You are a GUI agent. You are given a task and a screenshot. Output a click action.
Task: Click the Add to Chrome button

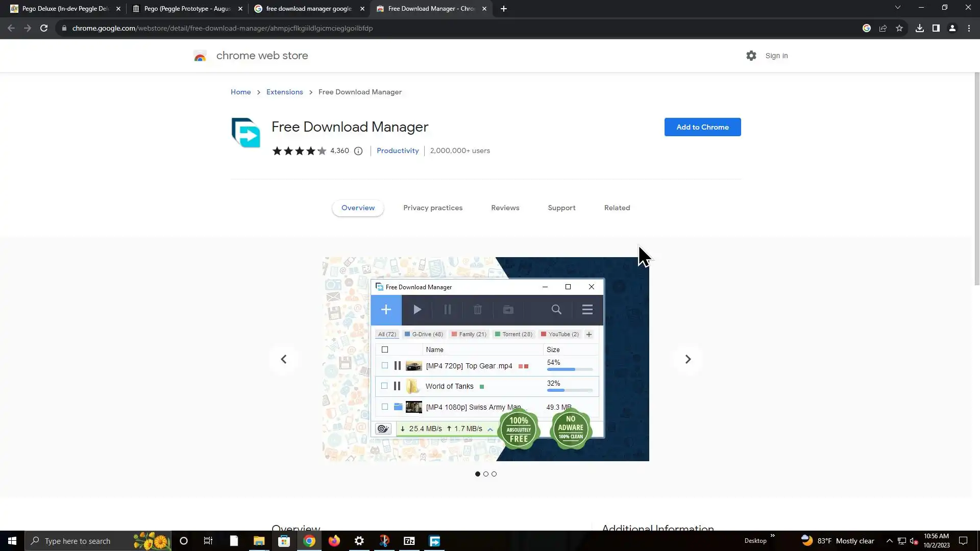pos(702,127)
